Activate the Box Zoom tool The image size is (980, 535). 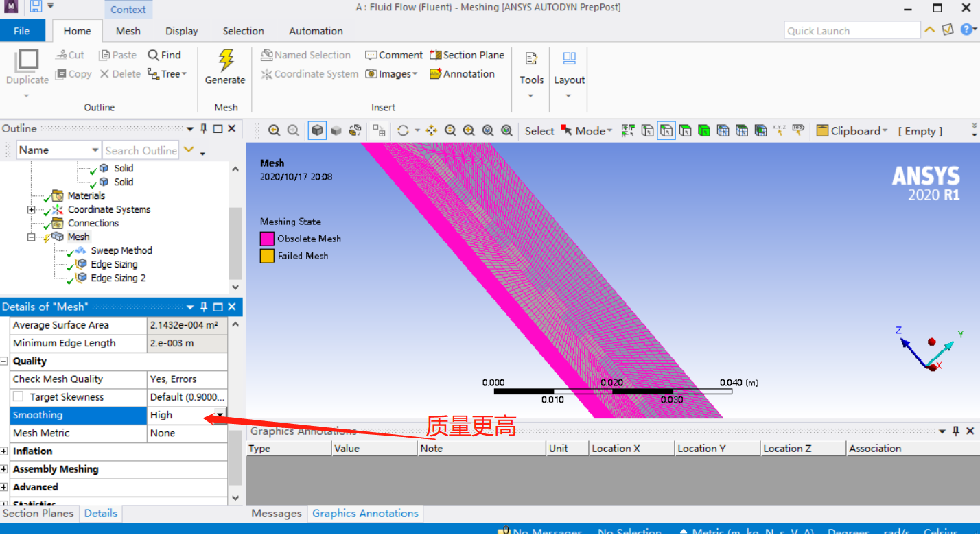pos(469,131)
